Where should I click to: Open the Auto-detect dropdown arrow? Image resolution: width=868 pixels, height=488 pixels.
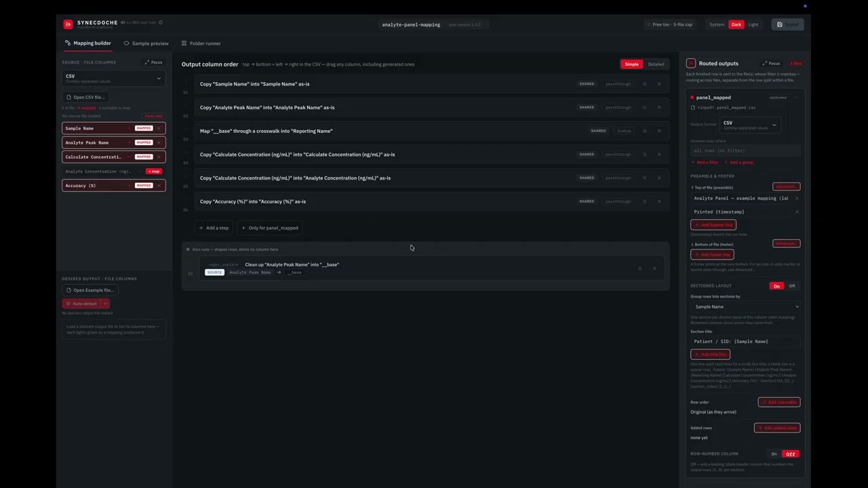tap(106, 304)
